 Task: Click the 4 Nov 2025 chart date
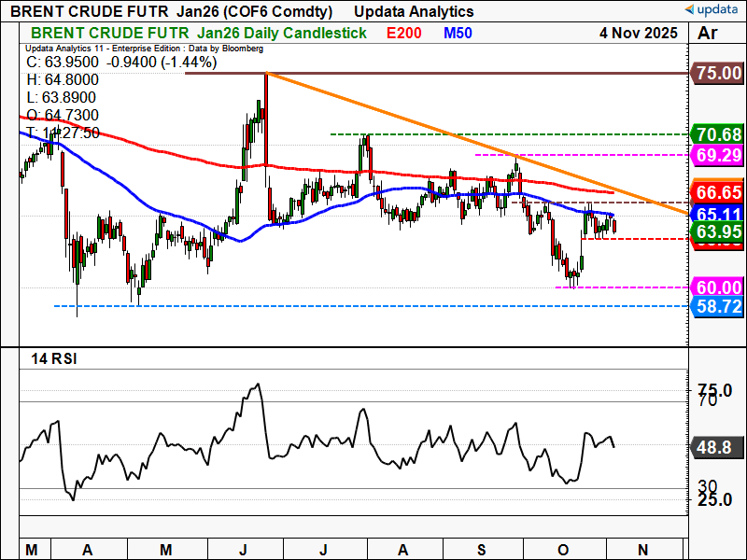(x=640, y=33)
